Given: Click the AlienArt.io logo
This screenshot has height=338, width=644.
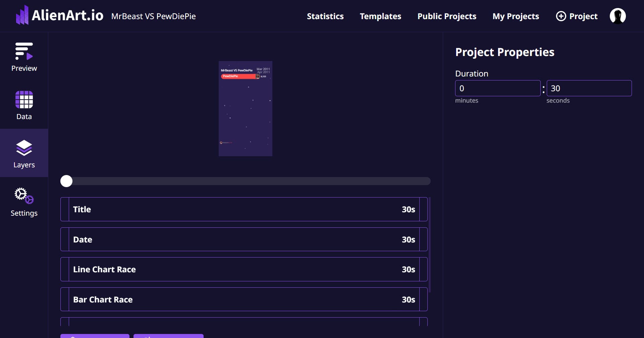Looking at the screenshot, I should click(x=59, y=15).
